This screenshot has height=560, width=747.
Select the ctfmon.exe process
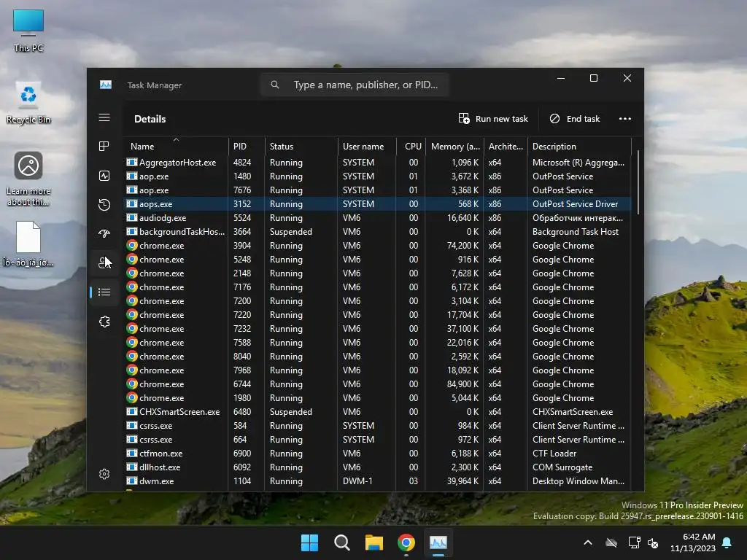click(379, 453)
